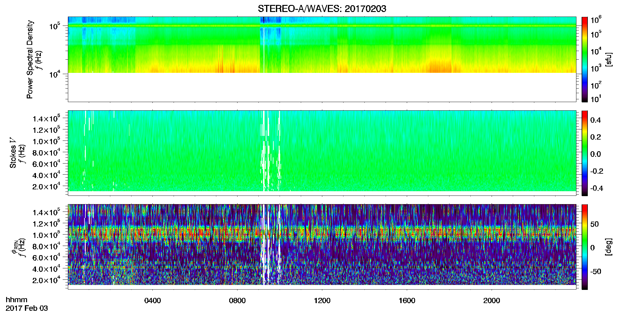Click the 2017 Feb 03 date label
The width and height of the screenshot is (644, 332).
click(x=27, y=308)
